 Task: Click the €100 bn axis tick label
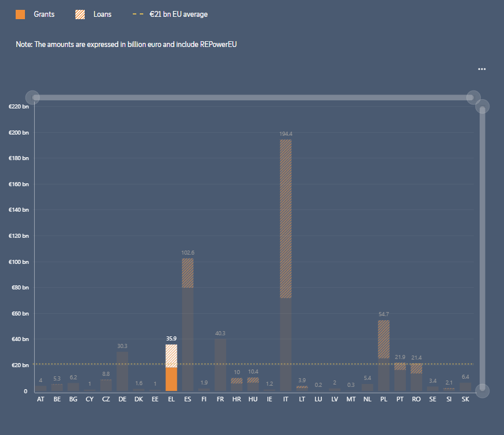pyautogui.click(x=19, y=262)
